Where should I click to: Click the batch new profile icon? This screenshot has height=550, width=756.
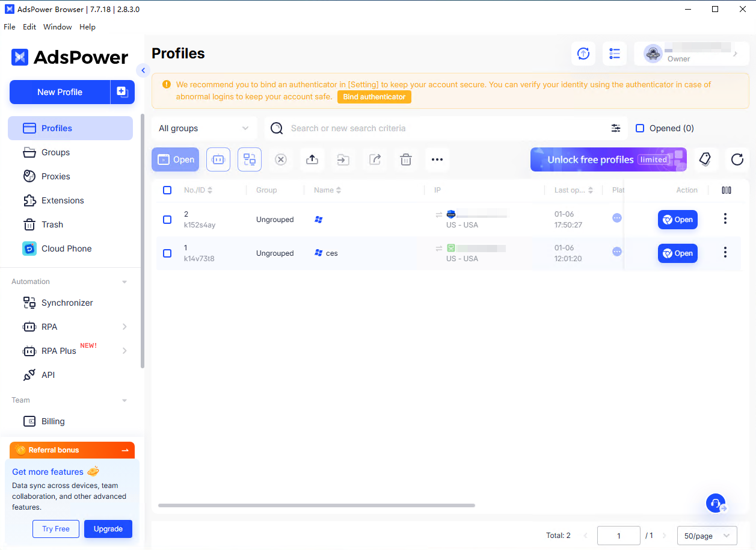tap(122, 92)
